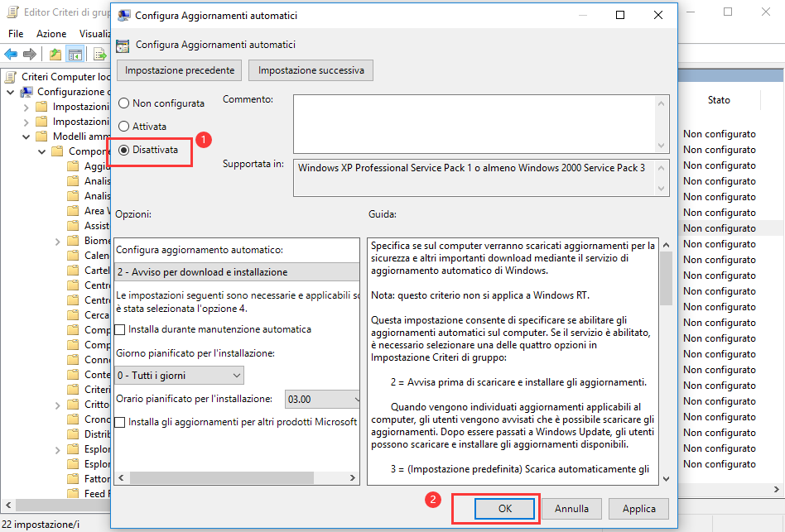This screenshot has width=785, height=532.
Task: Click the scroll icon of Criteri Computer locale
Action: [11, 76]
